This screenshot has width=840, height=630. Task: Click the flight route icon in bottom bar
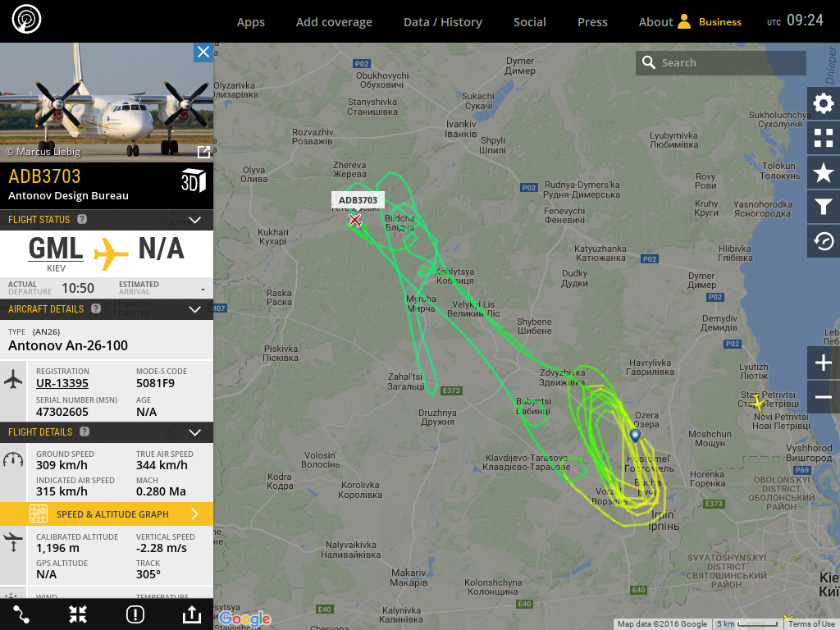pyautogui.click(x=21, y=614)
